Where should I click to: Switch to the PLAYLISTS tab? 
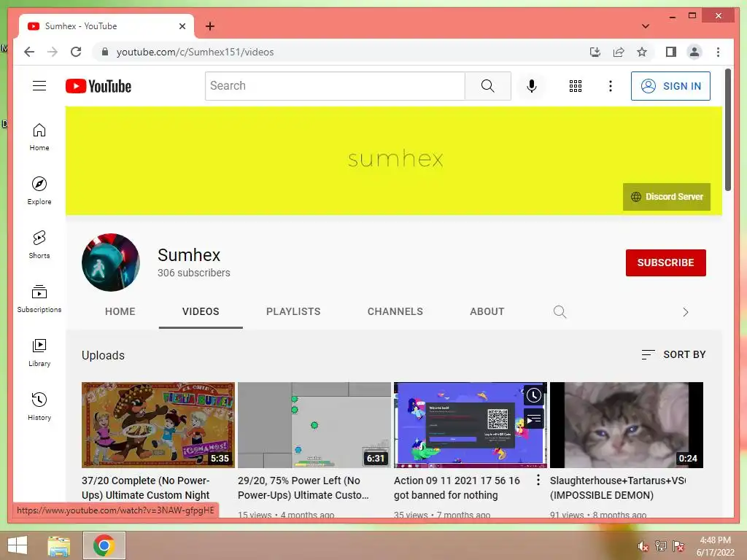pyautogui.click(x=293, y=311)
